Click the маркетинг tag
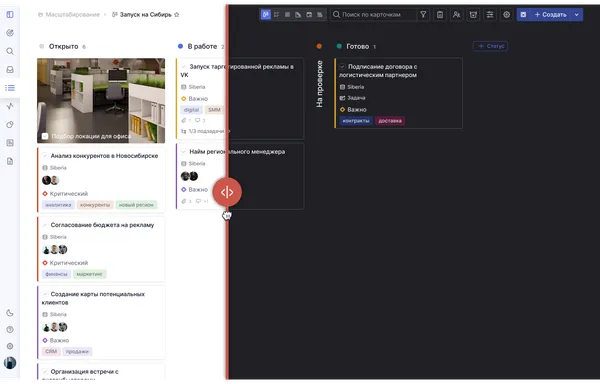Image resolution: width=600 pixels, height=384 pixels. pos(90,274)
